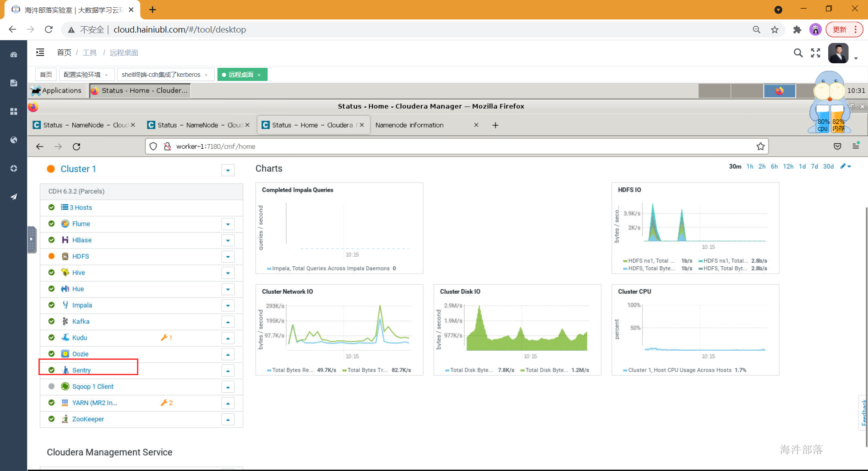
Task: Click Chrome bookmark star icon
Action: click(x=775, y=29)
